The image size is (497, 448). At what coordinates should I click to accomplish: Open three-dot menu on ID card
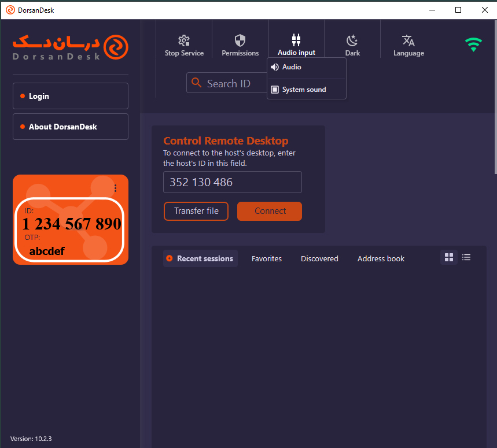point(115,188)
